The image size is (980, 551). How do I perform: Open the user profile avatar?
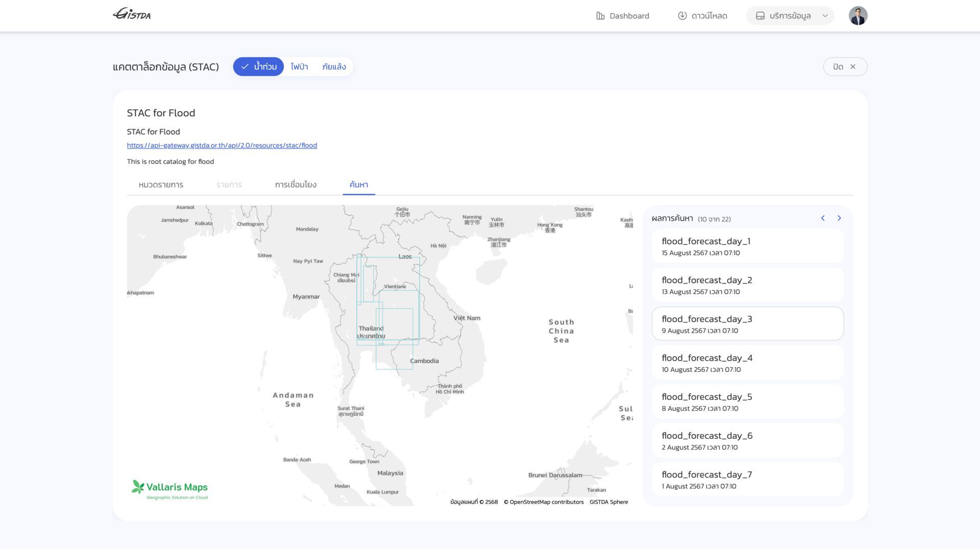[x=857, y=16]
